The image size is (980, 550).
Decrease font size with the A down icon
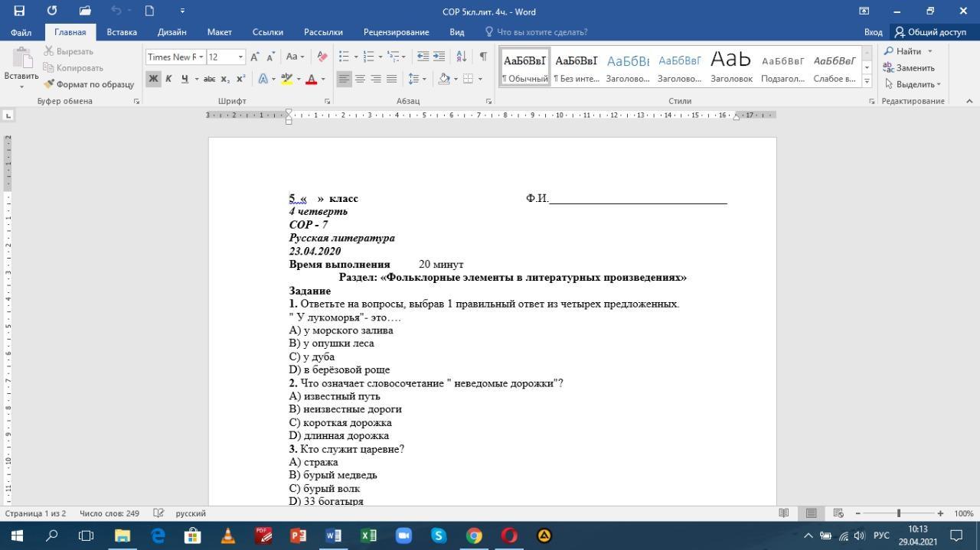click(270, 57)
